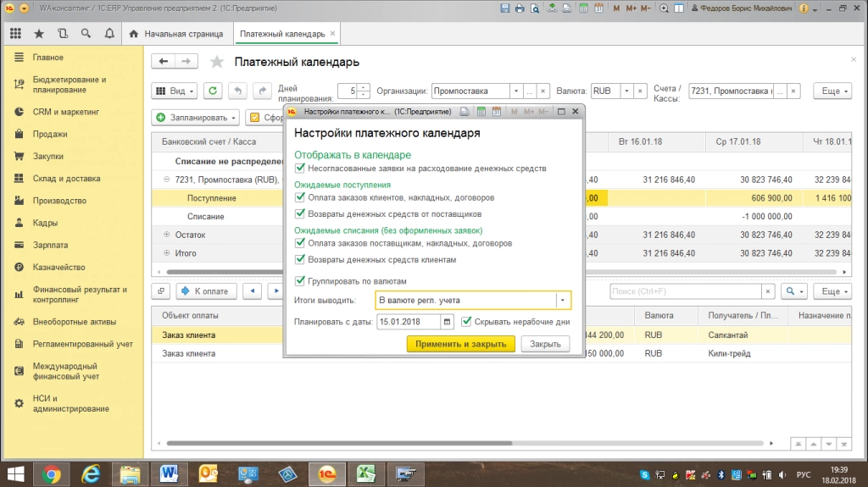The image size is (868, 487).
Task: Open upper Еще menu in calendar toolbar
Action: click(x=832, y=91)
